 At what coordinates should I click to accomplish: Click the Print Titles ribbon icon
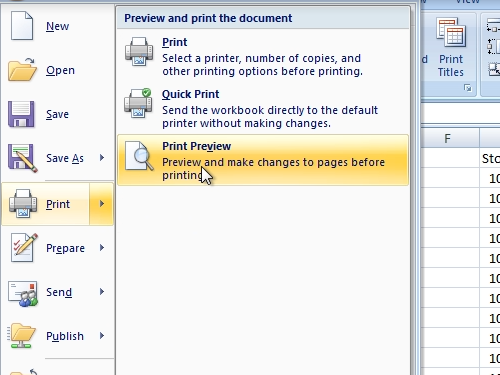(x=451, y=48)
